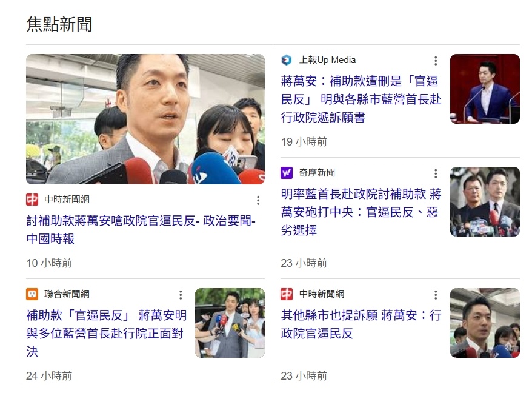
Task: Open the headline 明率藍首長赴政院討補助款
Action: click(x=361, y=212)
